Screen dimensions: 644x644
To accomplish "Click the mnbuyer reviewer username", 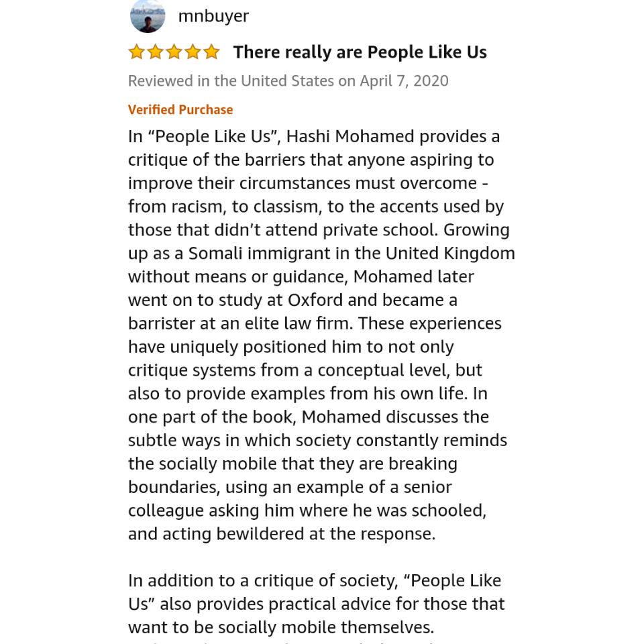I will tap(213, 16).
